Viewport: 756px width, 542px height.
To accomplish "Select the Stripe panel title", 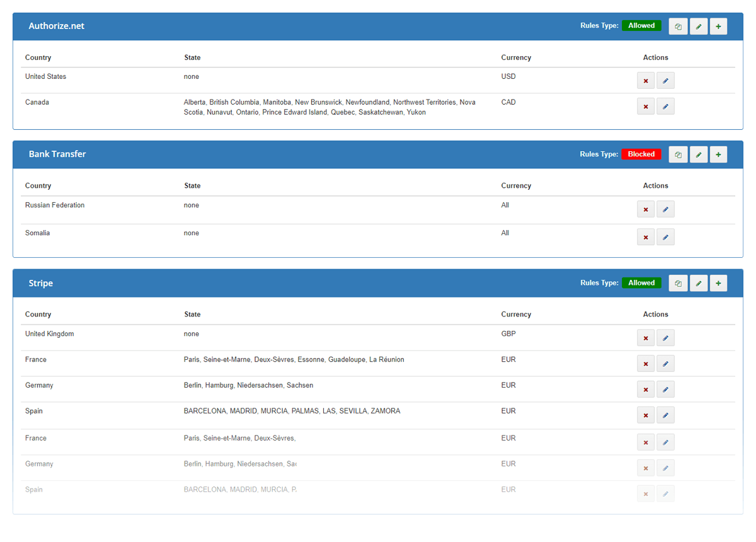I will pyautogui.click(x=41, y=284).
